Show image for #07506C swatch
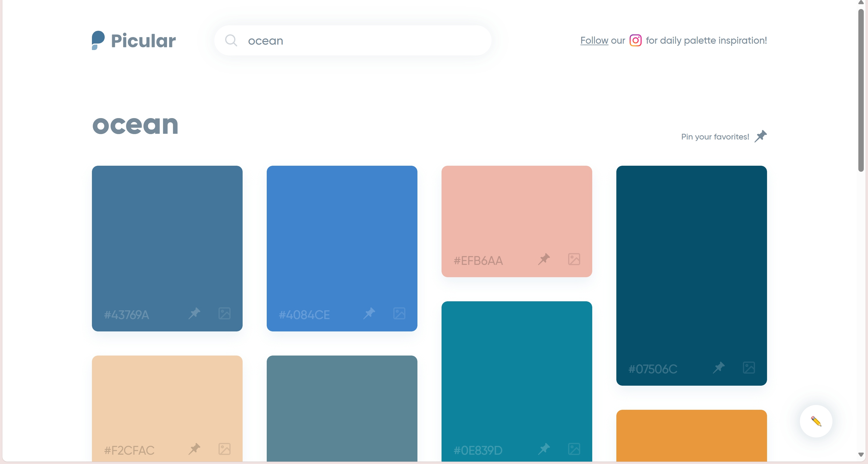 749,367
